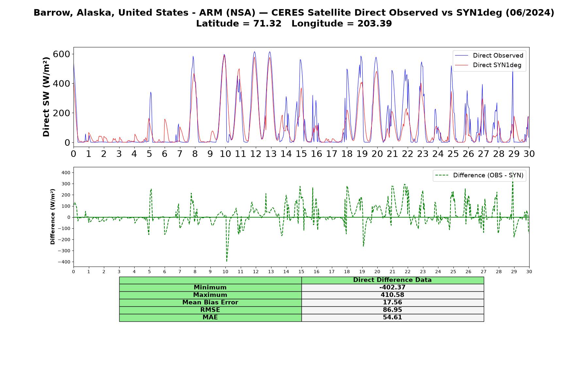Click the Mean Bias Error label cell

click(210, 302)
